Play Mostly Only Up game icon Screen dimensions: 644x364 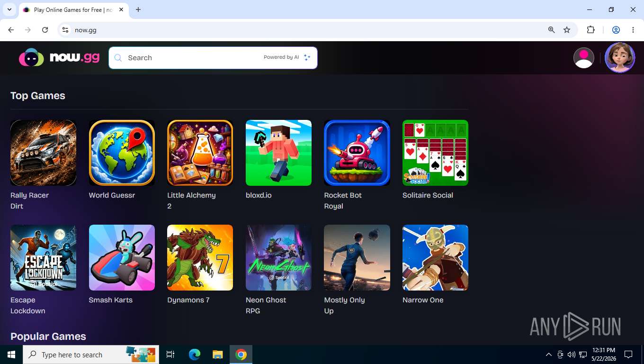tap(357, 257)
